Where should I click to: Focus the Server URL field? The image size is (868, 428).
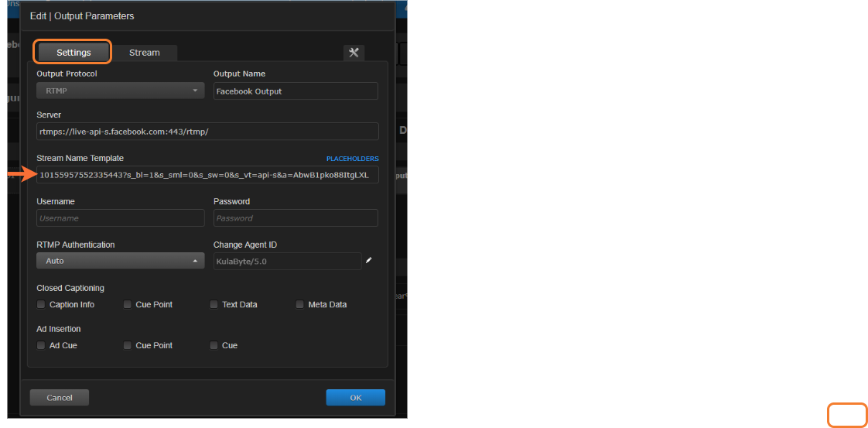point(207,132)
